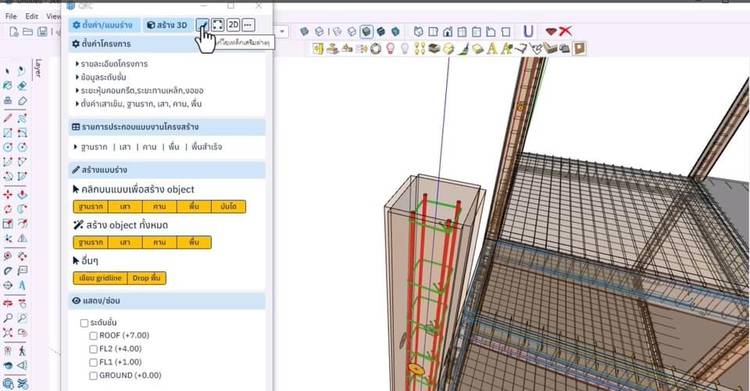The height and width of the screenshot is (391, 750).
Task: Click ฐานราก in create-all objects row
Action: pos(91,243)
